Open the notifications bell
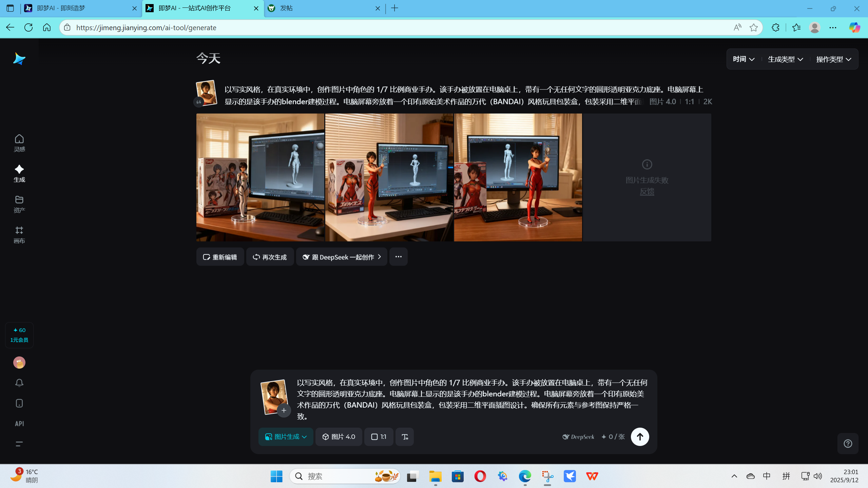Screen dimensions: 868x488 (19, 383)
